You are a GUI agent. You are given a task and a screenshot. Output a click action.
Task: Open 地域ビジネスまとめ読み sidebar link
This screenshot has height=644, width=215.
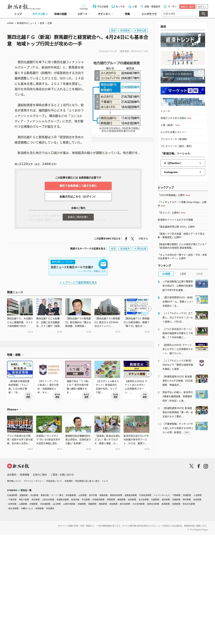[x=173, y=118]
